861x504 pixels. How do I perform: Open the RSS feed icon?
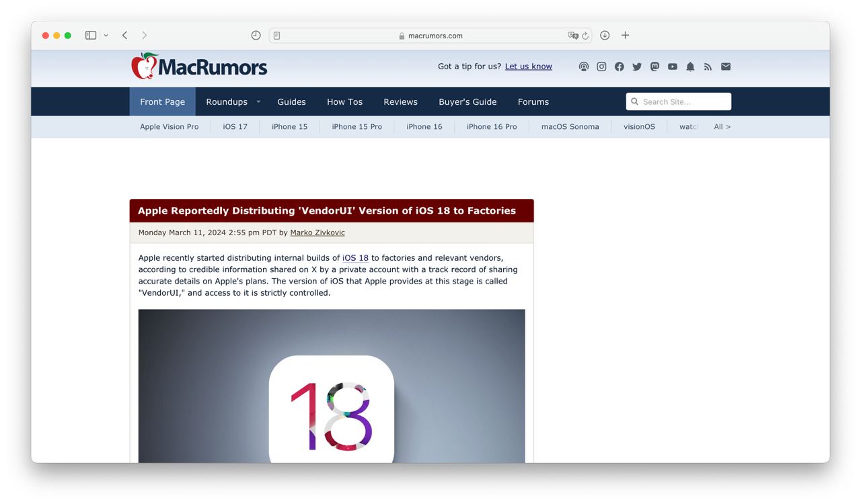click(708, 67)
